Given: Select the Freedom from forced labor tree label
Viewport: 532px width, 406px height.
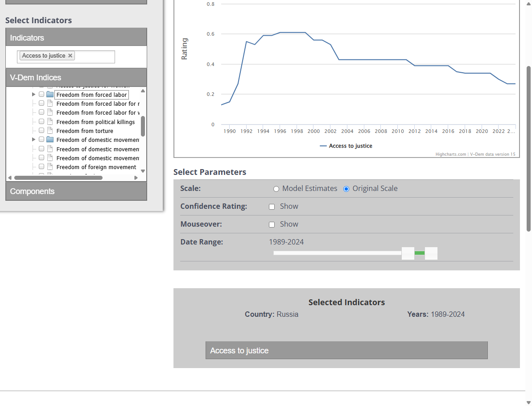Looking at the screenshot, I should click(91, 95).
